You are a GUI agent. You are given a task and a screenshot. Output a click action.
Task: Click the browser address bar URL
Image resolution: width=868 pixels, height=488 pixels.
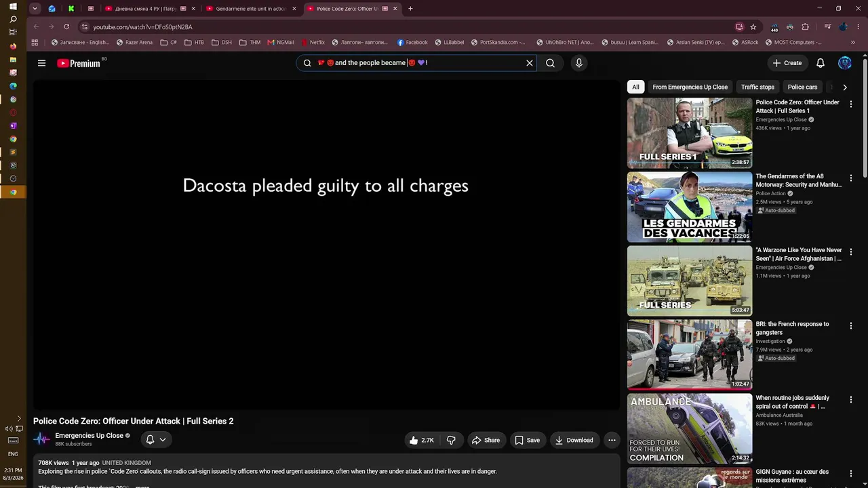tap(142, 27)
